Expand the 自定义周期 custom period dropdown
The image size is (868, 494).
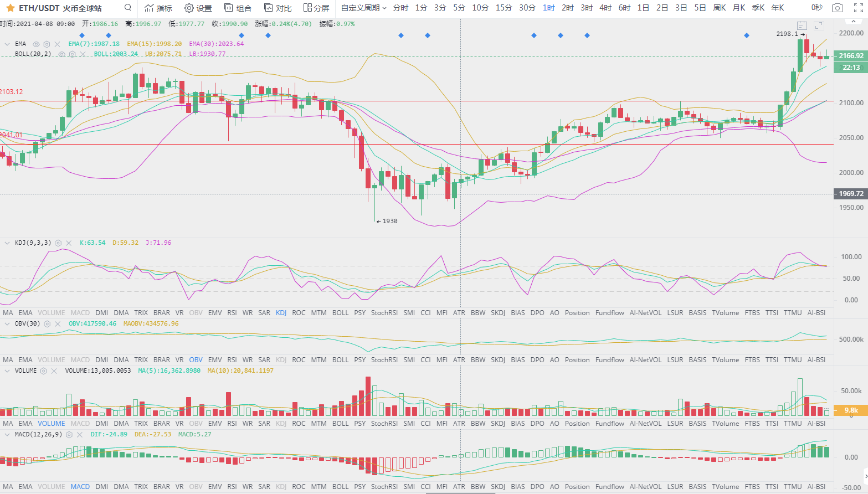tap(363, 8)
